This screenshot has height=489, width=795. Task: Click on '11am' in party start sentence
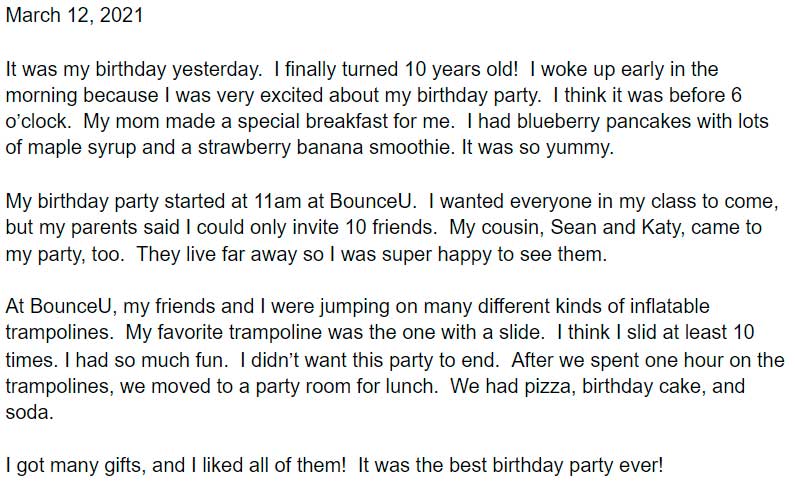tap(277, 201)
